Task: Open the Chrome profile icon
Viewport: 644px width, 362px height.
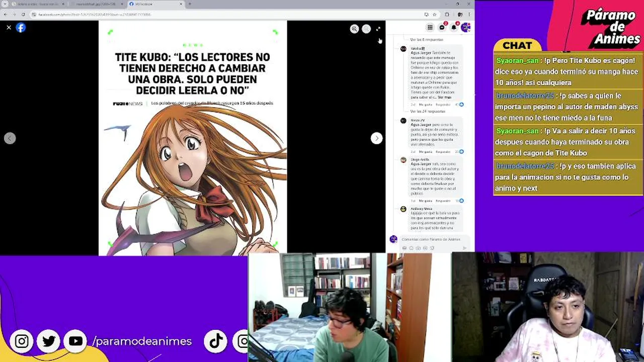Action: [459, 15]
